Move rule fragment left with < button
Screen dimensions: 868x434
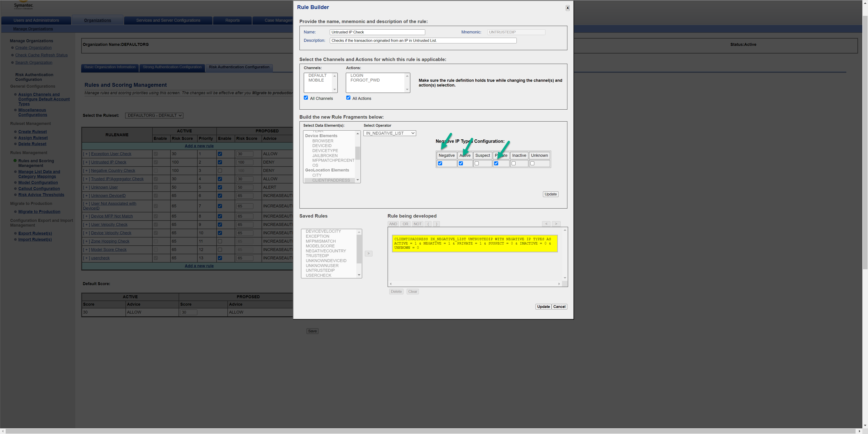[x=546, y=224]
